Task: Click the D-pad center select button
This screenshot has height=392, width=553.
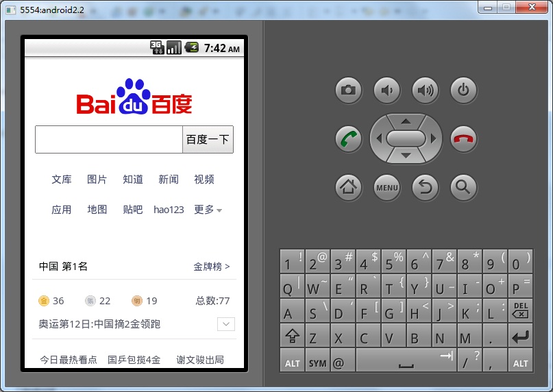Action: 406,138
